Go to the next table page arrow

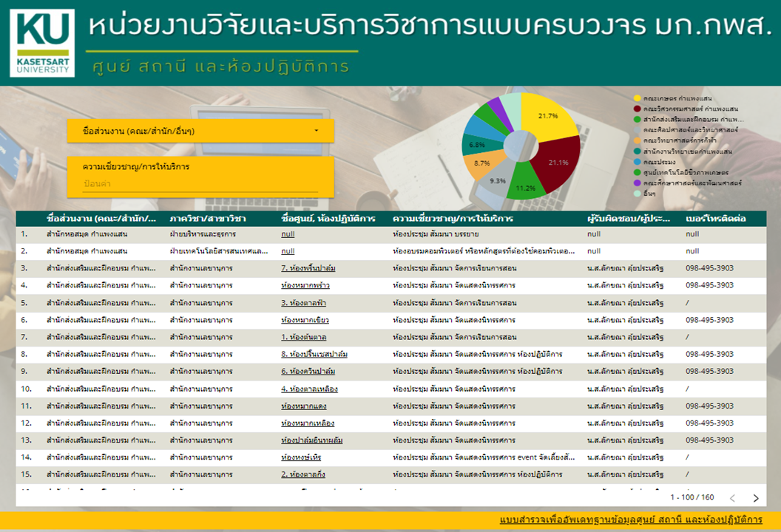(756, 498)
